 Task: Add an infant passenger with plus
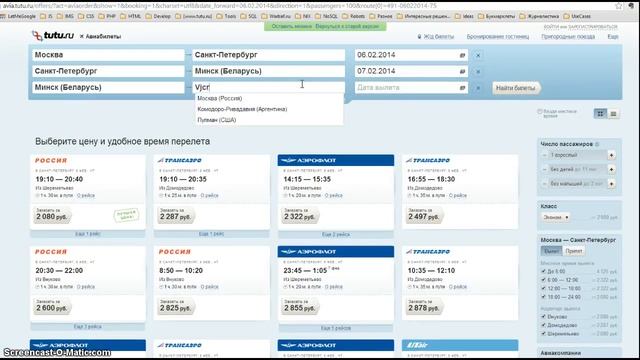tap(611, 184)
